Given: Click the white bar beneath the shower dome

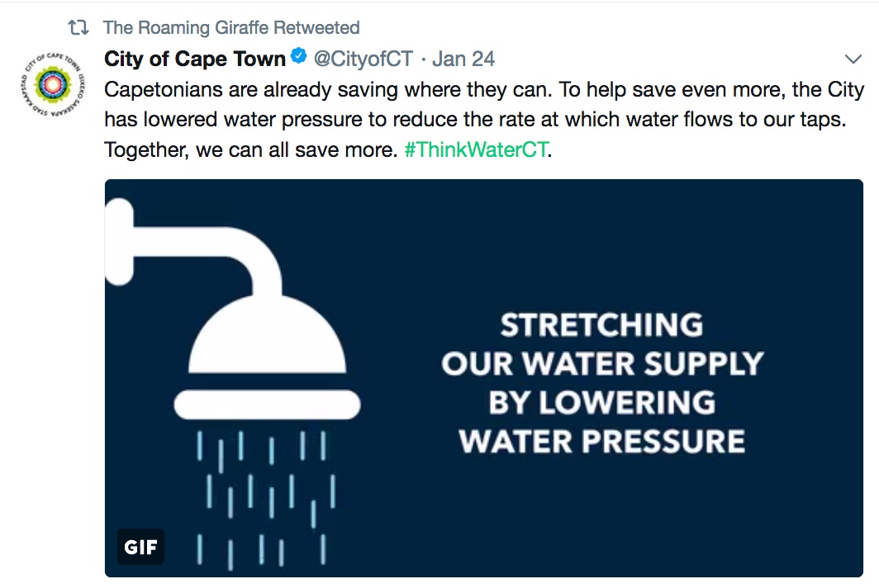Looking at the screenshot, I should click(x=267, y=404).
